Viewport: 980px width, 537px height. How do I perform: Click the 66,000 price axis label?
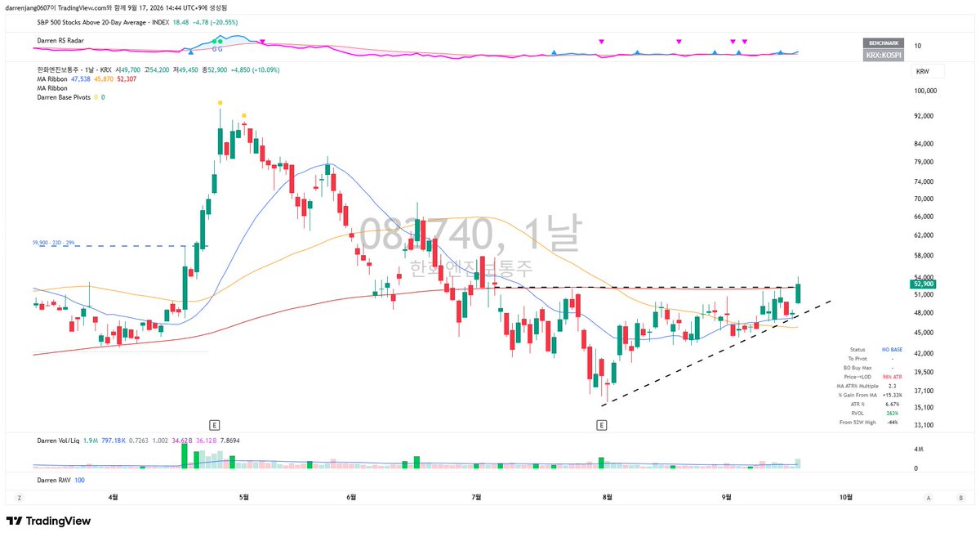[925, 217]
